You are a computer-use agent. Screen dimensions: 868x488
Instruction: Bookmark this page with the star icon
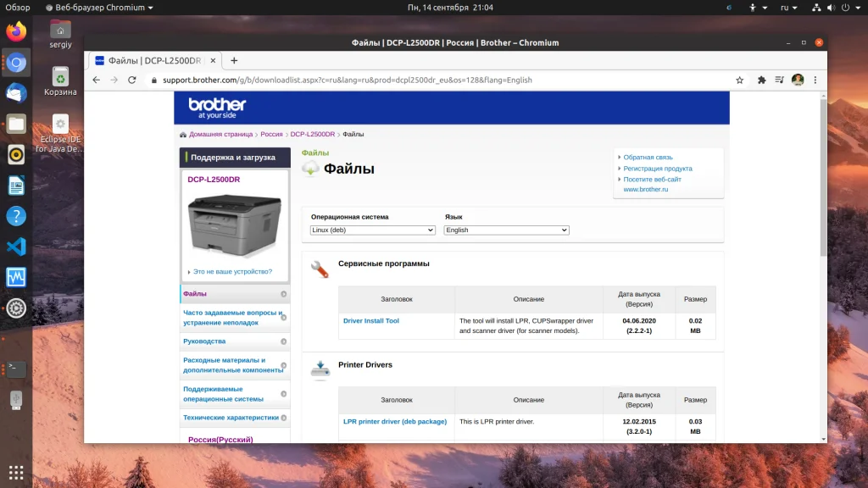click(739, 80)
